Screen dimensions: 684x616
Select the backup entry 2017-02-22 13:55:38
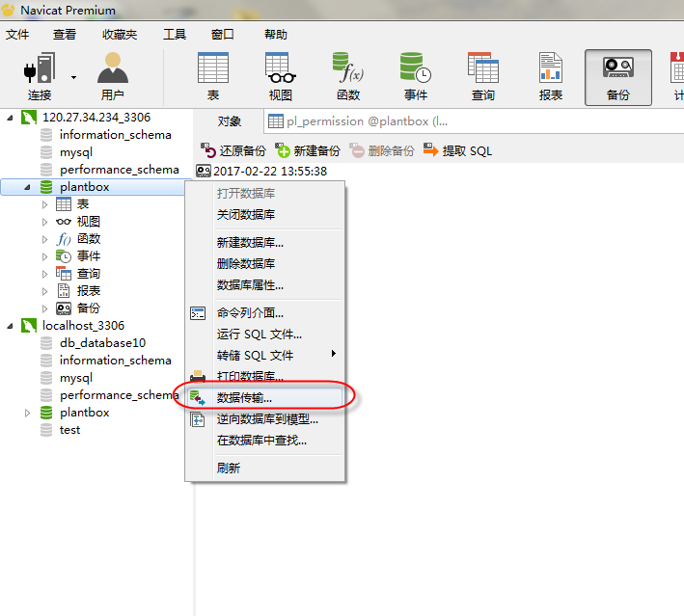coord(261,172)
